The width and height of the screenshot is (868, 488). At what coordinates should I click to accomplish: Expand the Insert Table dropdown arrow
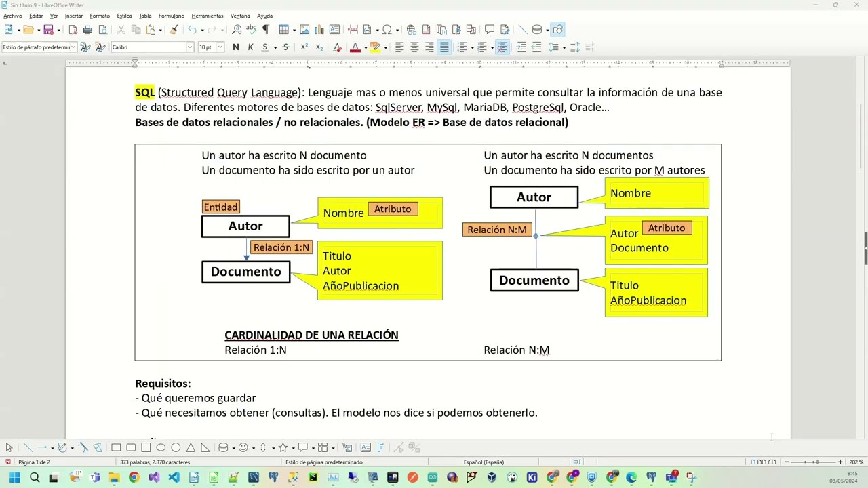point(294,30)
